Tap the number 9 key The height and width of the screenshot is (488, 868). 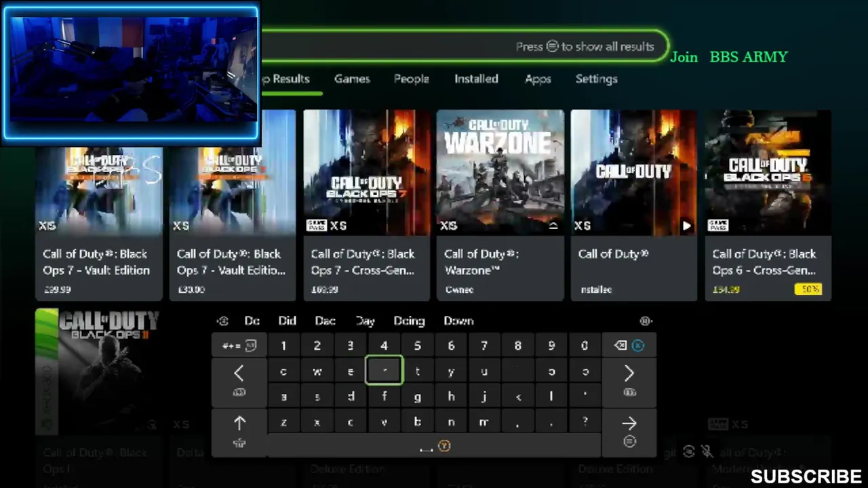[x=551, y=346]
